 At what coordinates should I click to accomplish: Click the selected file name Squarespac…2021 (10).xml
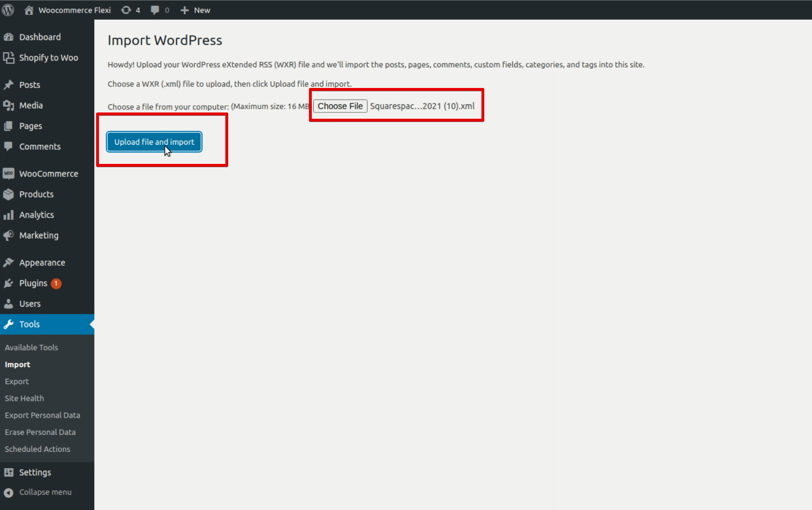(422, 106)
